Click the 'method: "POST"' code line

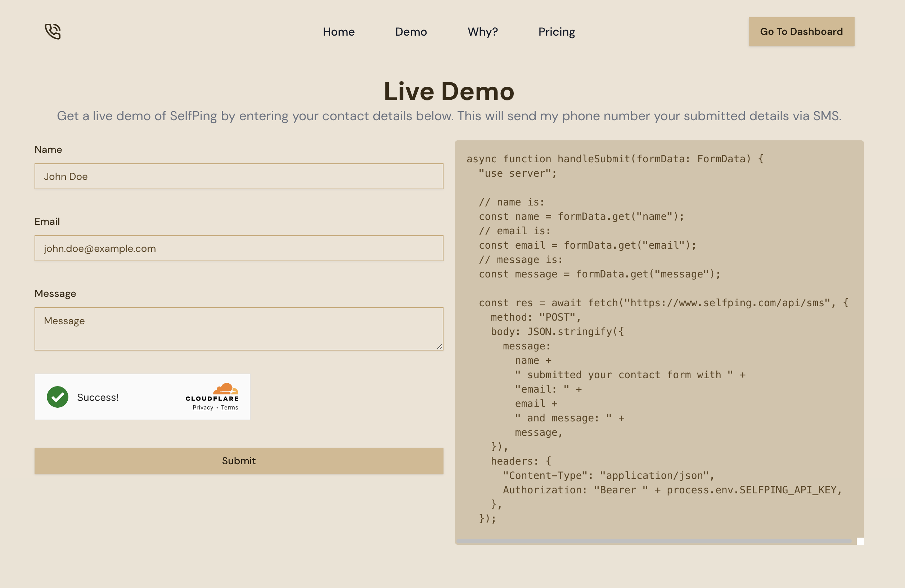click(536, 317)
